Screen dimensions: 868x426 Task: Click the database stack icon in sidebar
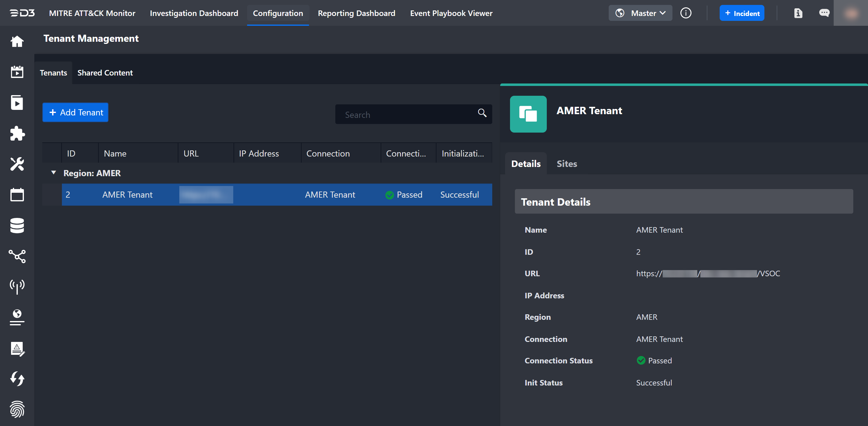tap(17, 225)
